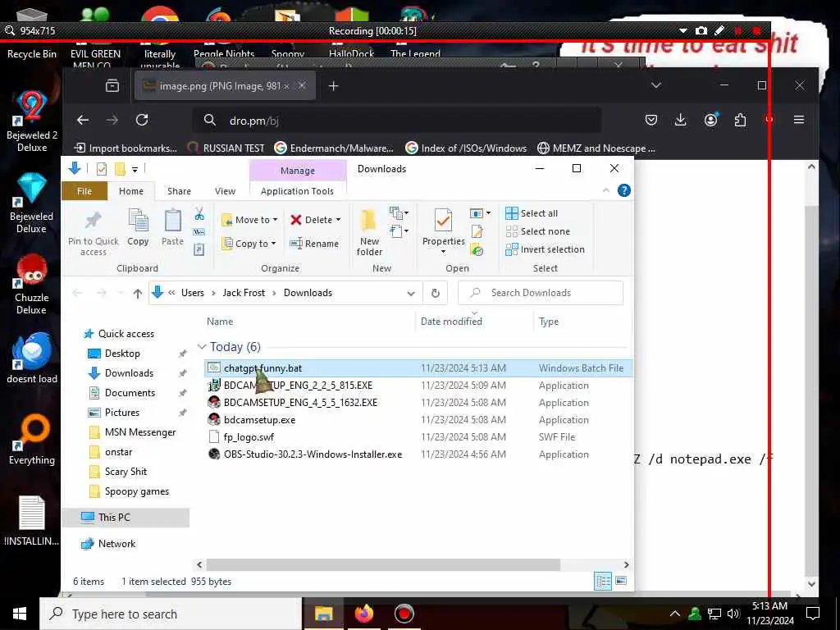
Task: Click the Firefox reload page button
Action: (x=142, y=120)
